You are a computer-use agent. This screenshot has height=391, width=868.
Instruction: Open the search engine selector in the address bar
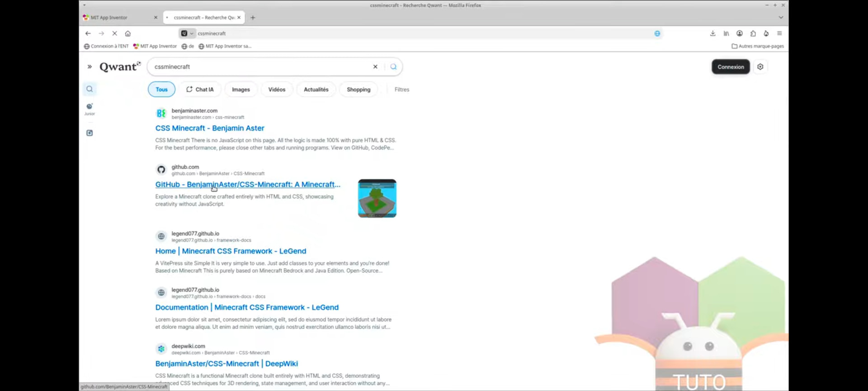tap(187, 33)
